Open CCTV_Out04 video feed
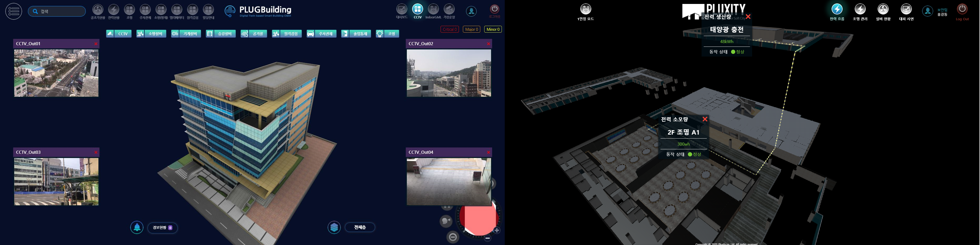 449,182
